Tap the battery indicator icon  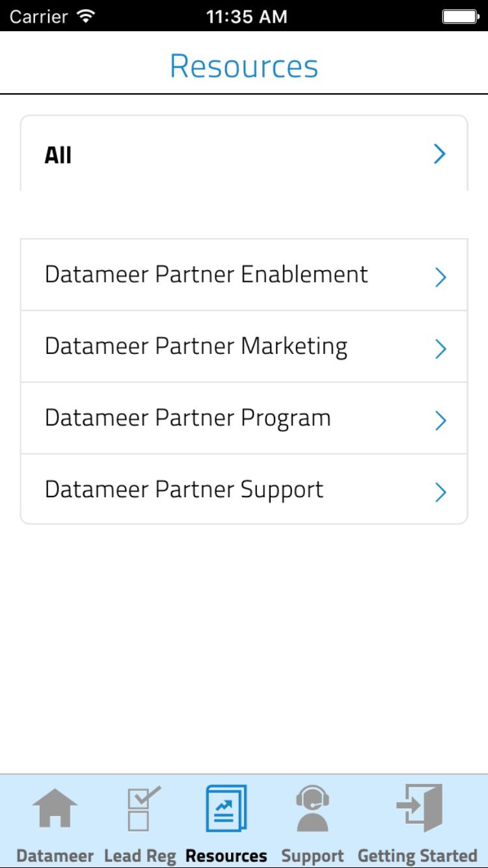click(461, 16)
